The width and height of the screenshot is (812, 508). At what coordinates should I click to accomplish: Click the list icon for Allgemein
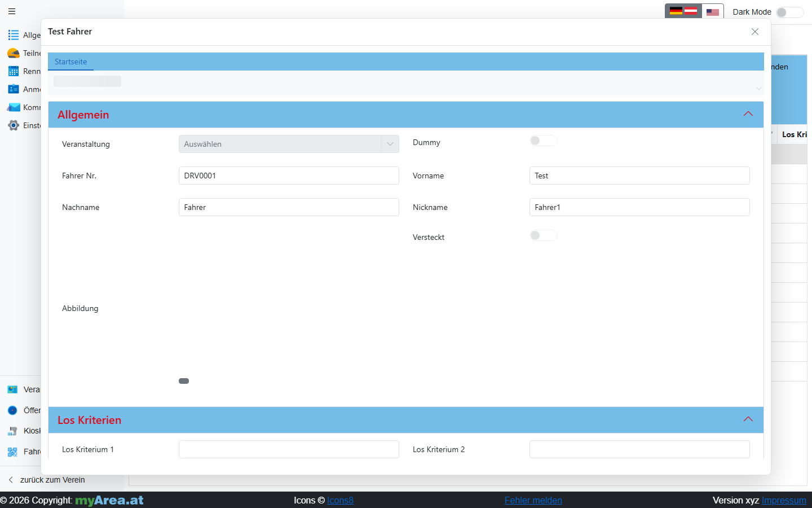coord(14,35)
